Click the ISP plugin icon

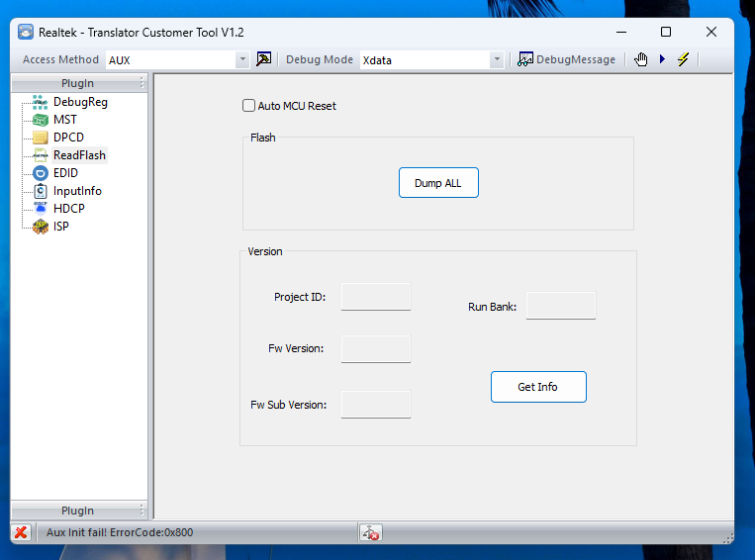click(x=41, y=227)
